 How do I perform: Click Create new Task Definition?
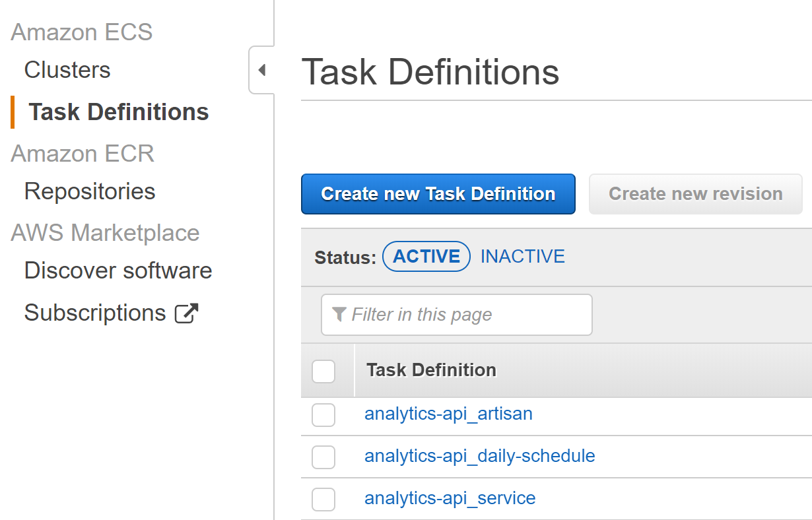(438, 194)
